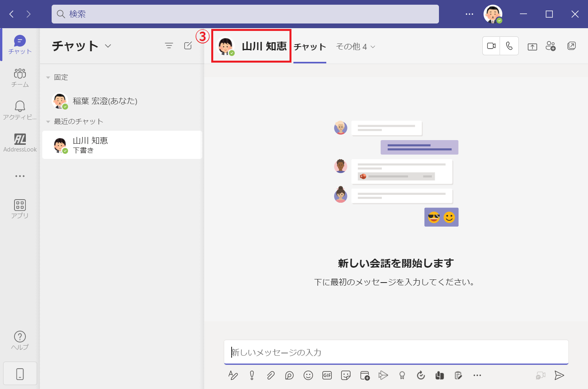The image size is (588, 389).
Task: Open the チャット dropdown at the top
Action: 108,46
